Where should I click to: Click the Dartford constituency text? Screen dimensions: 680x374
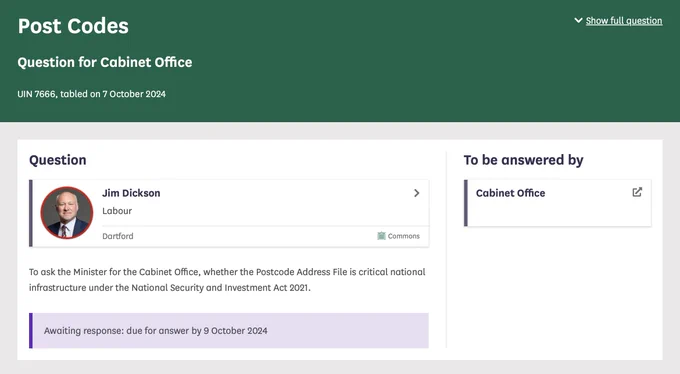coord(118,236)
